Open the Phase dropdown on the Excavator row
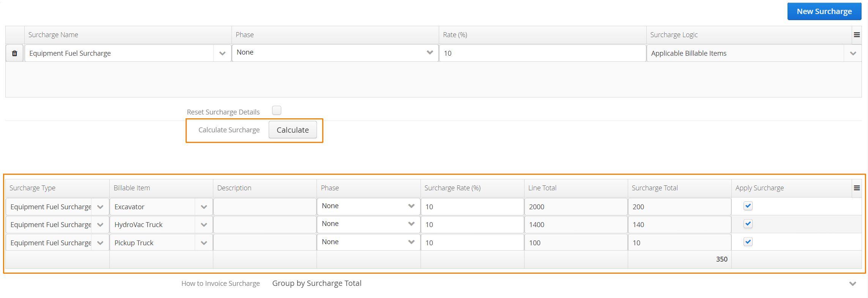The image size is (868, 298). coord(411,206)
